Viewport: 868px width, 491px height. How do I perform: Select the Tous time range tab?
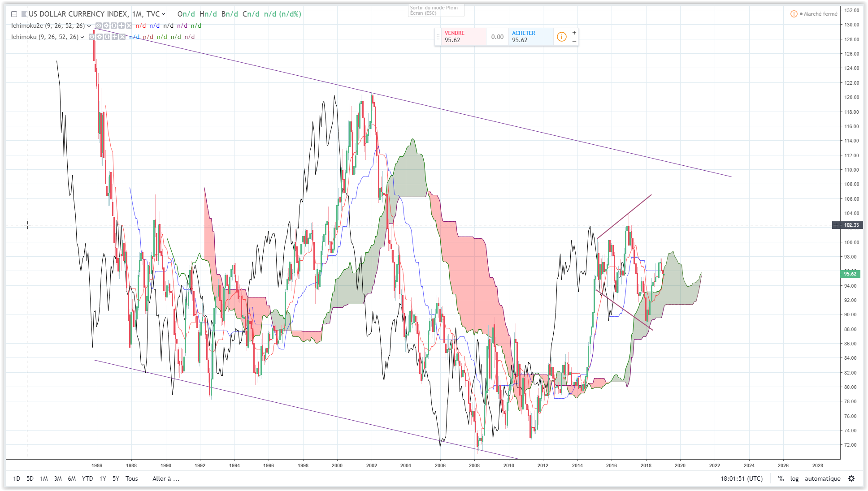click(x=131, y=478)
